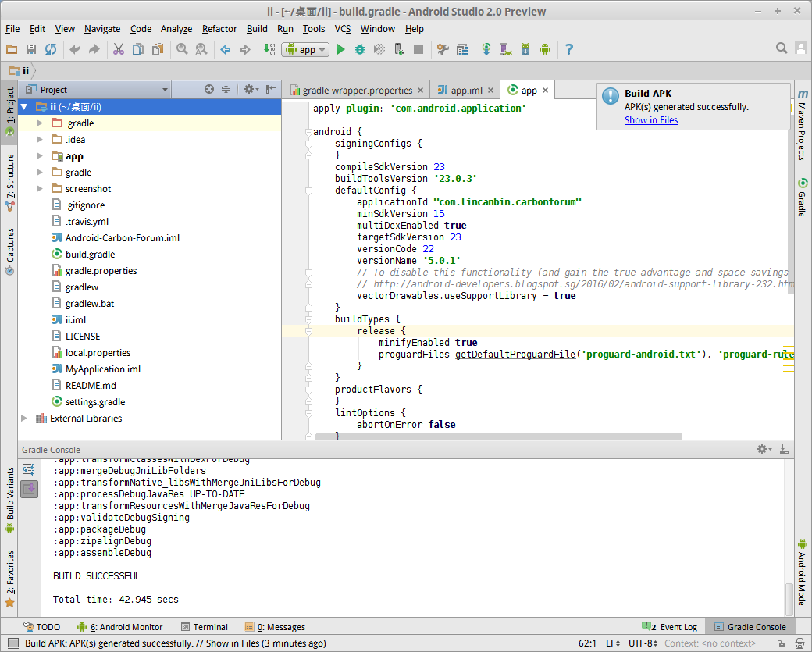Open Android Monitor tool window button
812x652 pixels.
tap(120, 627)
